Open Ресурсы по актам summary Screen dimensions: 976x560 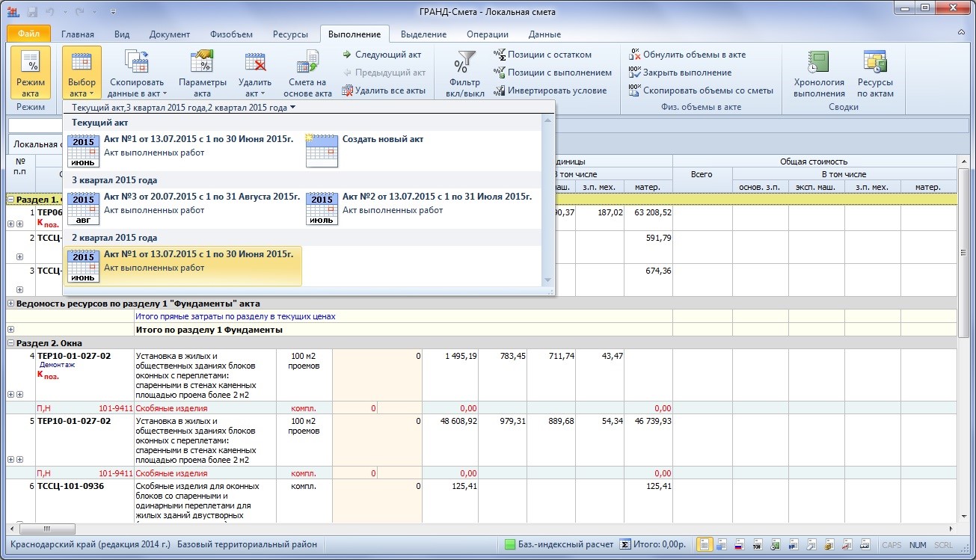tap(875, 73)
